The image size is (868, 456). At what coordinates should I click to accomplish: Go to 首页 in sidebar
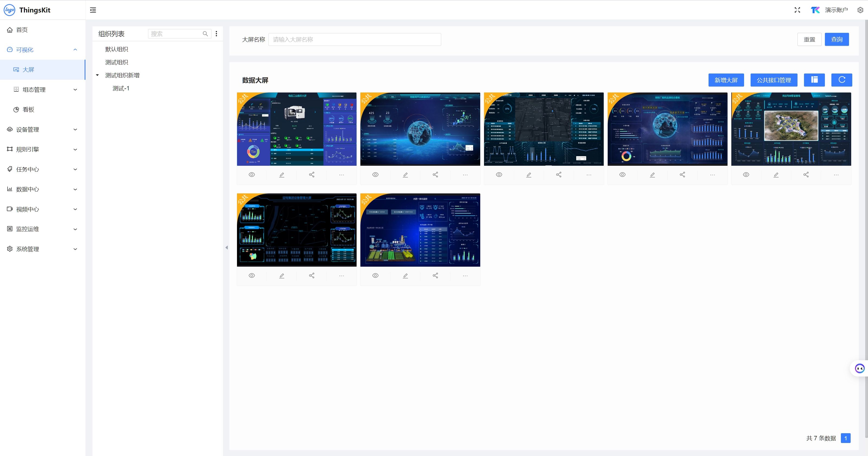[x=22, y=30]
